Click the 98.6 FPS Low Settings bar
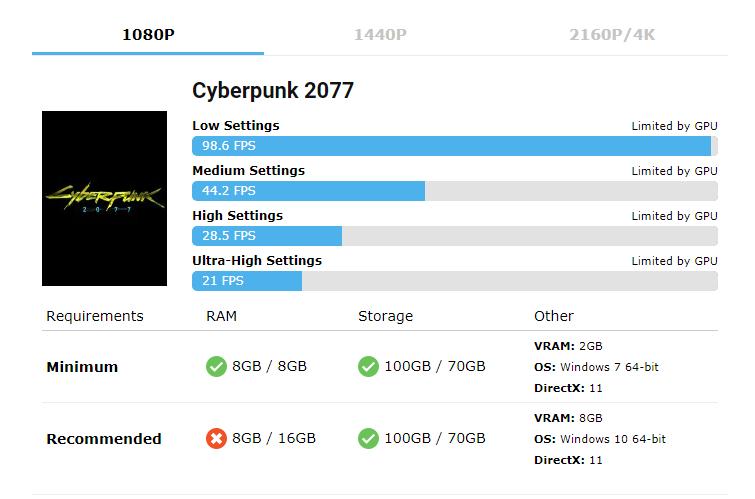The height and width of the screenshot is (499, 755). pos(455,146)
